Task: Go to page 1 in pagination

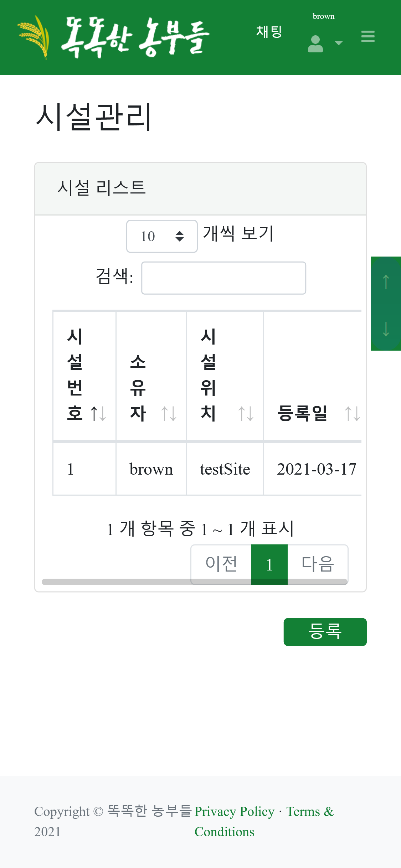Action: 269,564
